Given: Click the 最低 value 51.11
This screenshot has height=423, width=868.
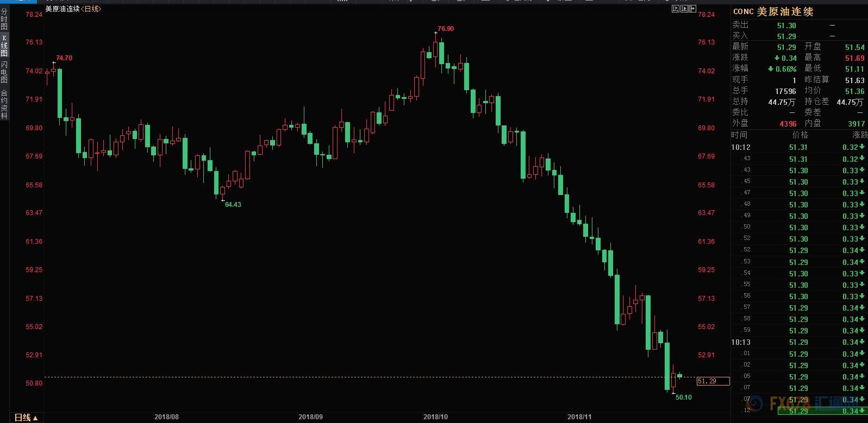Looking at the screenshot, I should (x=854, y=70).
